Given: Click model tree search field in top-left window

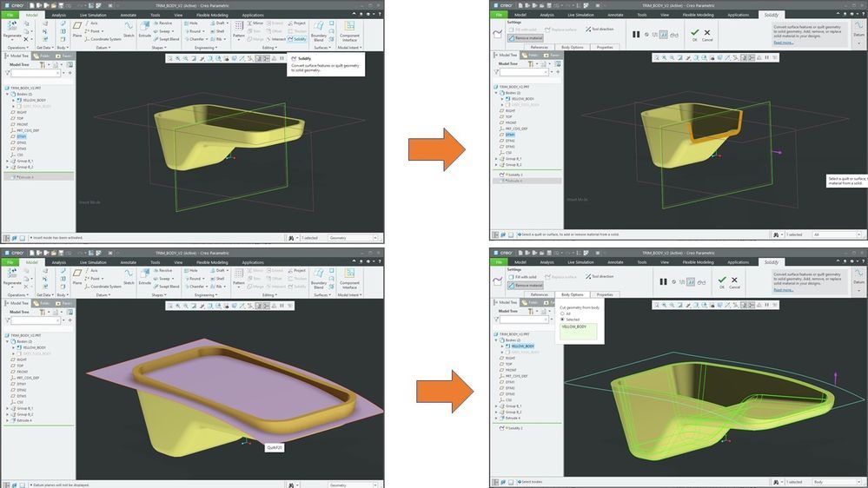Looking at the screenshot, I should [36, 72].
